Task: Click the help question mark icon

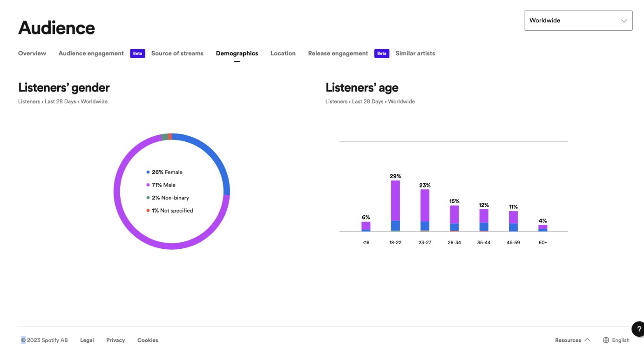Action: tap(639, 329)
